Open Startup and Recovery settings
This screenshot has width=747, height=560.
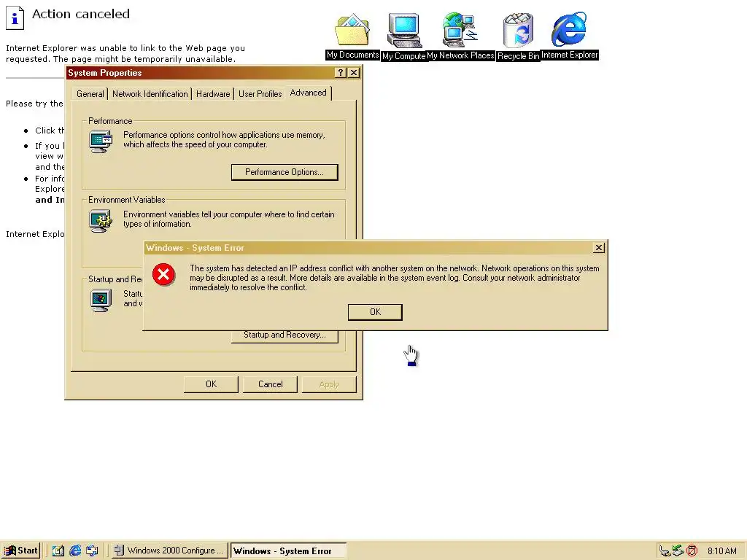pos(285,335)
